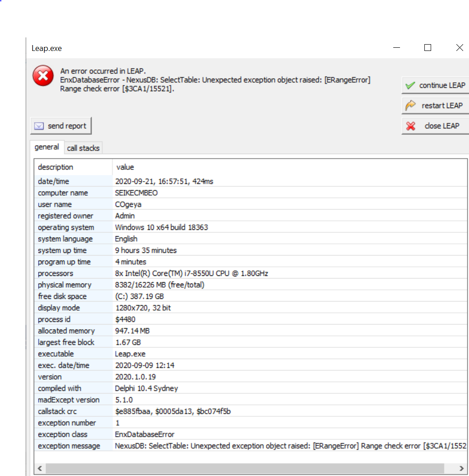The height and width of the screenshot is (476, 469).
Task: Select exception class value EnxDatabaseError
Action: tap(144, 435)
